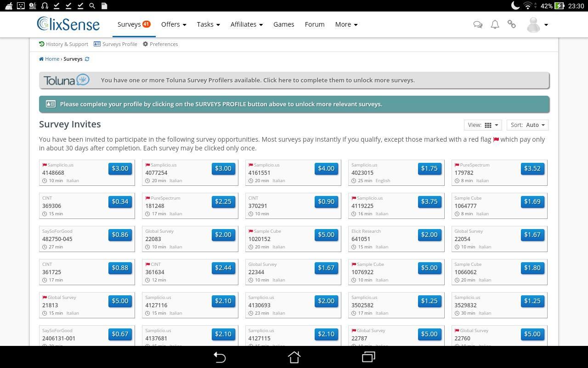
Task: Start survey 4127116 $2.10 button
Action: click(x=223, y=301)
